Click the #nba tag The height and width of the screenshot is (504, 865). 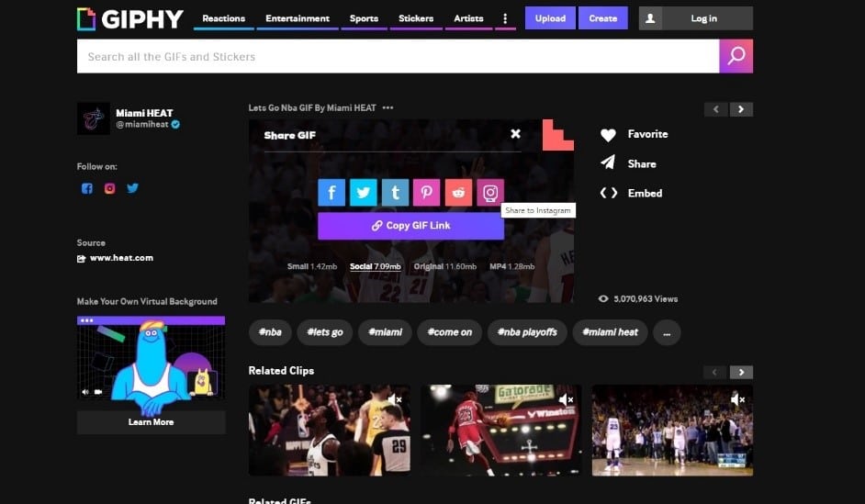coord(270,332)
